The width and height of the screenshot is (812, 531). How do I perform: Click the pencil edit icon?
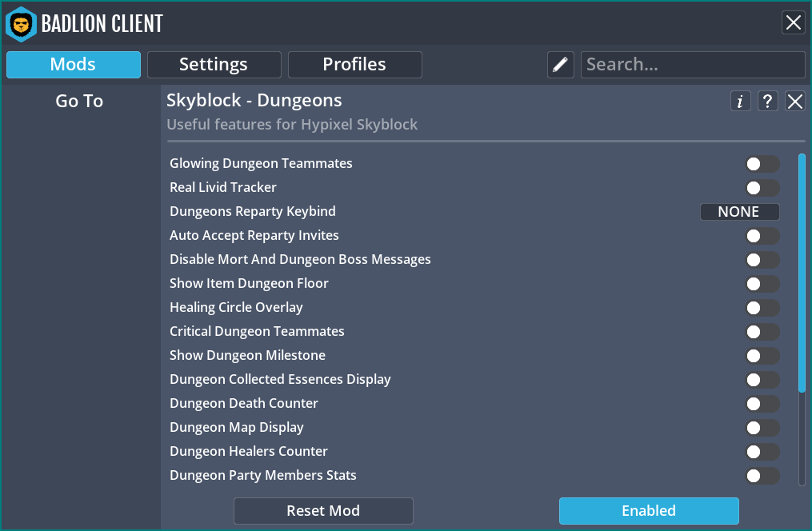[x=561, y=65]
